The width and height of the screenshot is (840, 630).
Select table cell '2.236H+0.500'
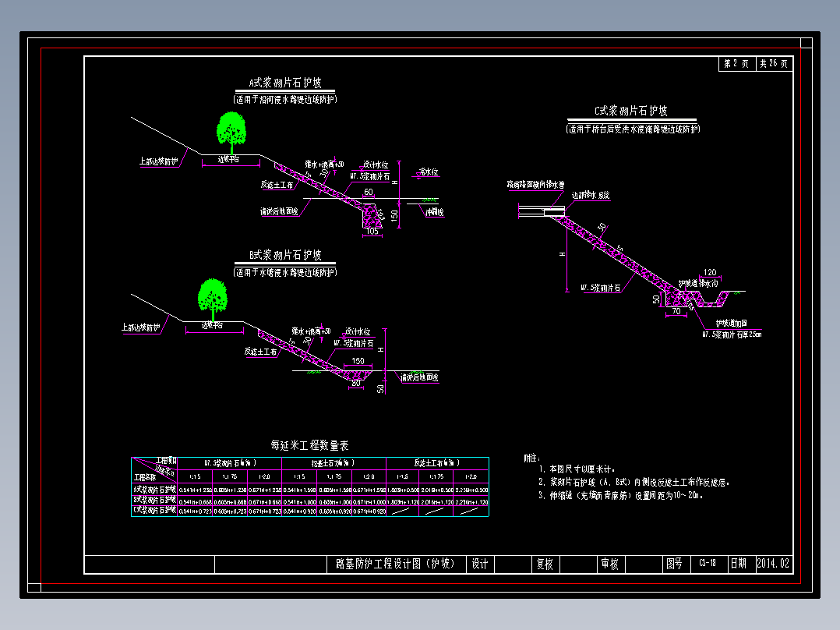point(471,490)
